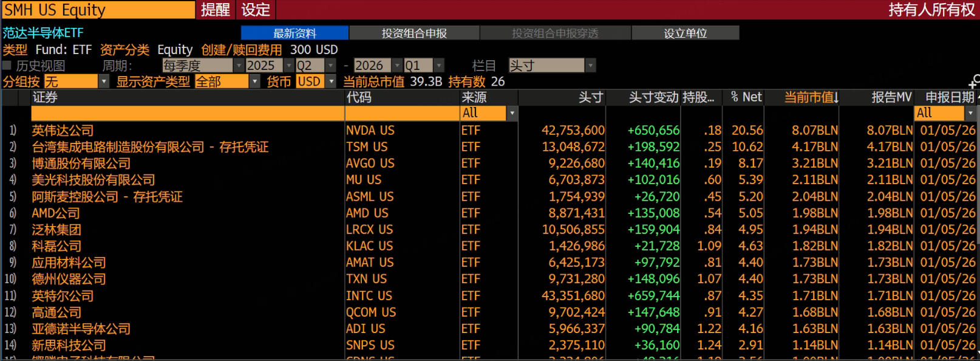Click market value 3.21BLN for AVGO
Image resolution: width=980 pixels, height=361 pixels.
click(x=815, y=163)
